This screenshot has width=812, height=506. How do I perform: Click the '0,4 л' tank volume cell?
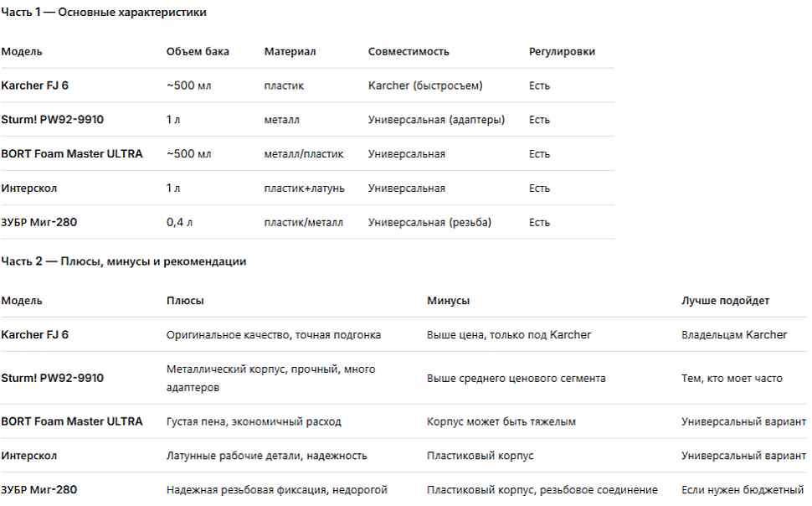pyautogui.click(x=179, y=222)
